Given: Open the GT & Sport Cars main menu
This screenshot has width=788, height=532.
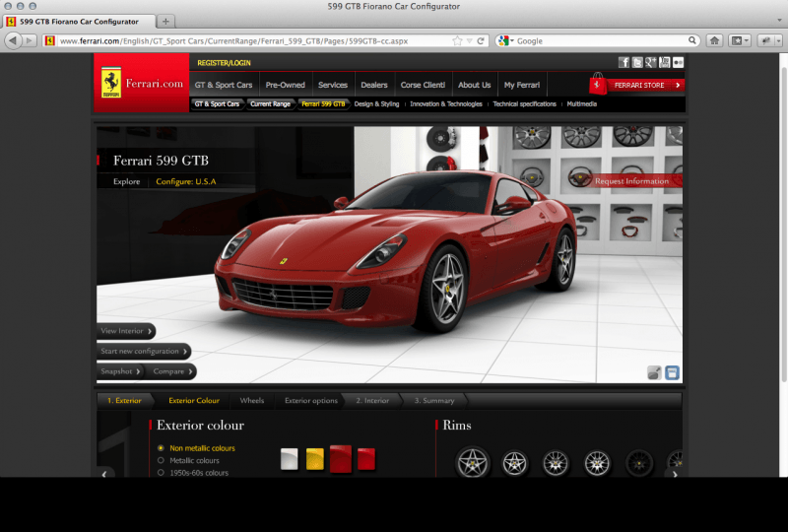Looking at the screenshot, I should coord(224,85).
